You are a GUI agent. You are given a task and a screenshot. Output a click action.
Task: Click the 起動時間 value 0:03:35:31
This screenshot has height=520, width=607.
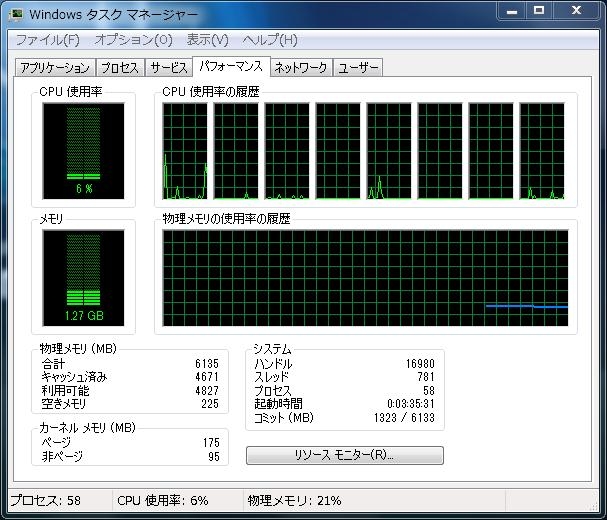pyautogui.click(x=411, y=404)
